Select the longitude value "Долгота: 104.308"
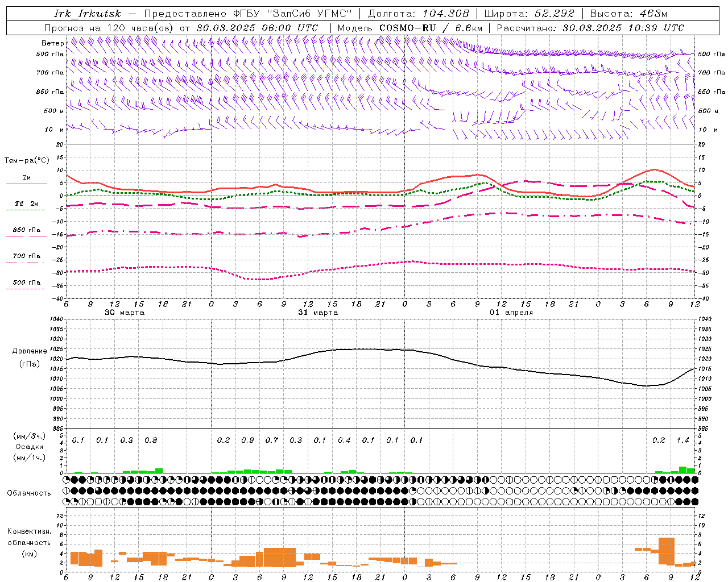 tap(419, 14)
